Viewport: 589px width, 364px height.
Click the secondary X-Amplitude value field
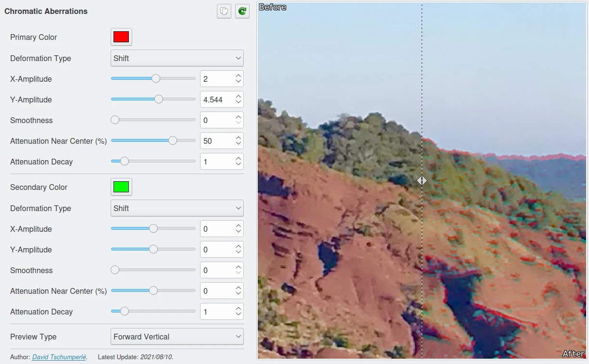[x=216, y=229]
